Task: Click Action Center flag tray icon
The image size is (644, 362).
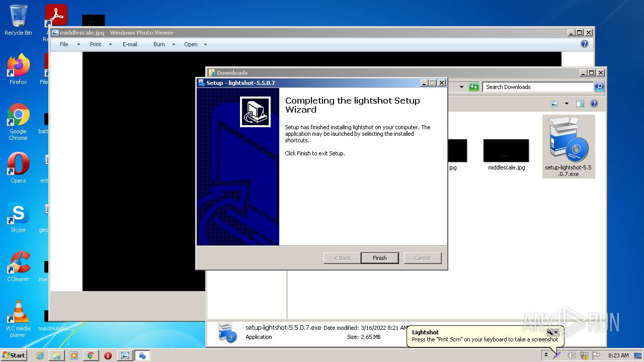Action: (596, 355)
